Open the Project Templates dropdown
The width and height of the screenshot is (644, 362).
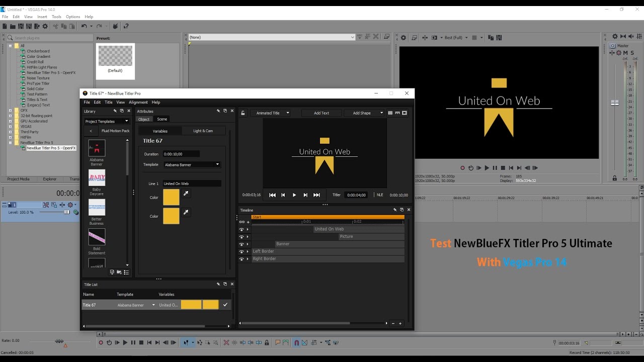click(x=107, y=121)
